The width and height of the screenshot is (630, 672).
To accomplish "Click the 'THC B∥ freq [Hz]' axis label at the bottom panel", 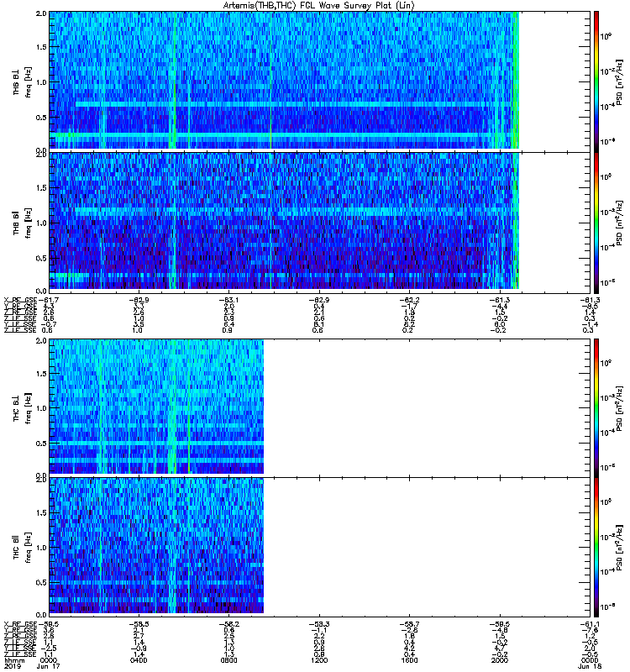I will click(22, 547).
